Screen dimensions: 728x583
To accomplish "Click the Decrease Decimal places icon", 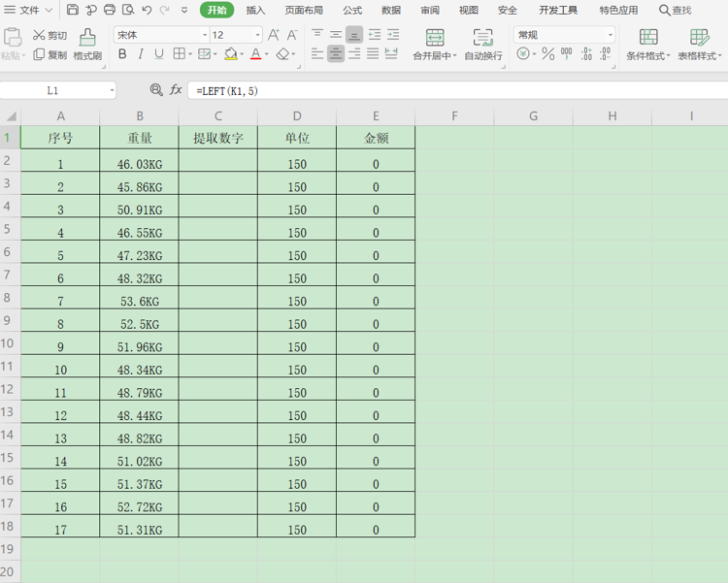I will (605, 54).
